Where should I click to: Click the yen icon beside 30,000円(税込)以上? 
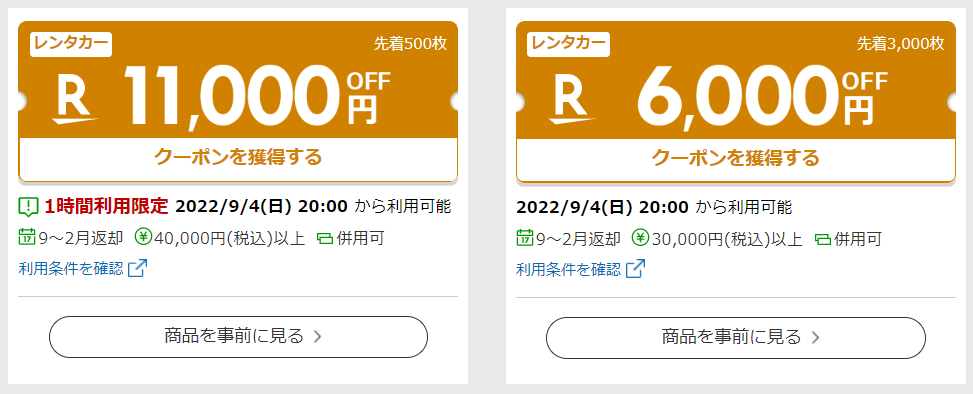point(641,237)
